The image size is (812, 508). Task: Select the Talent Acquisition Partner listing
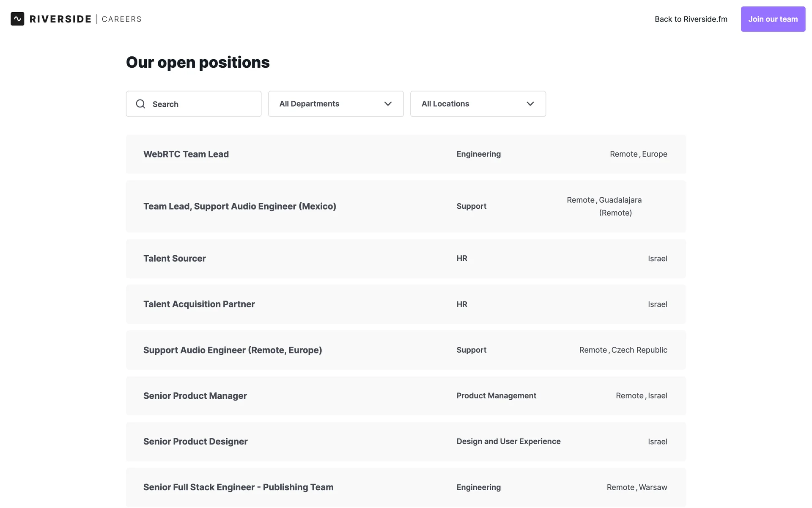199,304
